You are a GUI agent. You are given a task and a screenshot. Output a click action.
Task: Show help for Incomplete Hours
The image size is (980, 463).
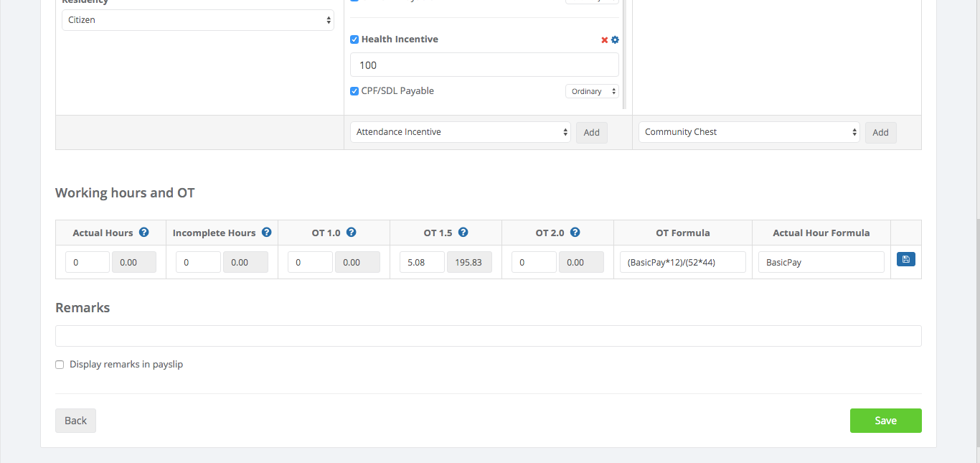(x=267, y=233)
